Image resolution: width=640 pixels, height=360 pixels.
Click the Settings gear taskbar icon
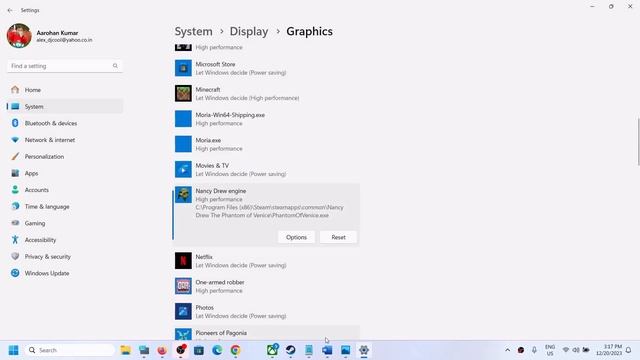pos(364,350)
